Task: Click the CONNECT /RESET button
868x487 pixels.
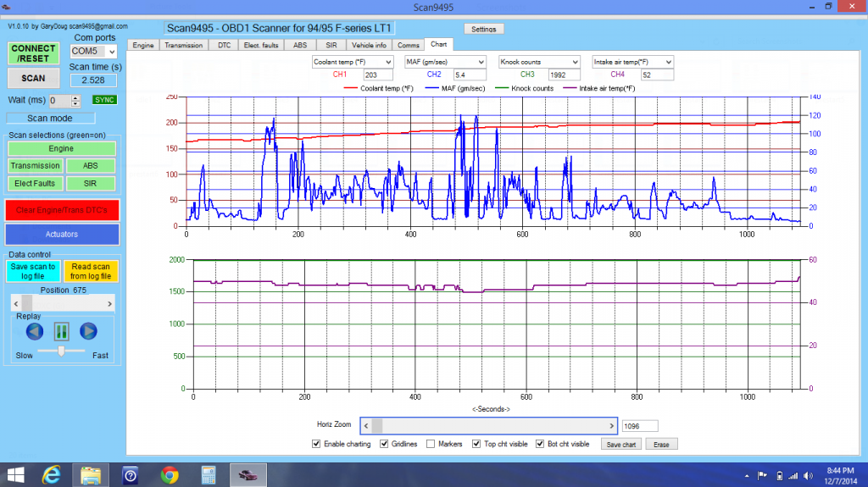Action: [x=33, y=53]
